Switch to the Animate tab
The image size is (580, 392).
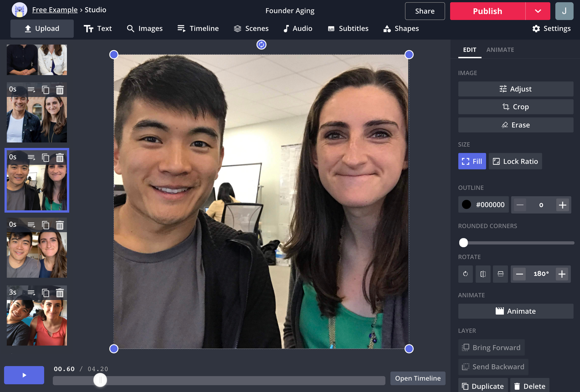pos(500,50)
